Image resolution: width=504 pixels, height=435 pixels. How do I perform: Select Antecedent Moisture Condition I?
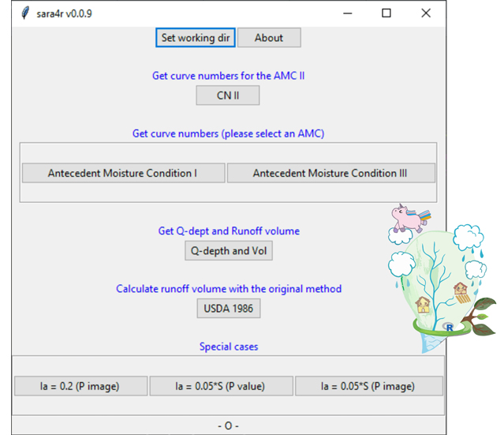coord(123,173)
